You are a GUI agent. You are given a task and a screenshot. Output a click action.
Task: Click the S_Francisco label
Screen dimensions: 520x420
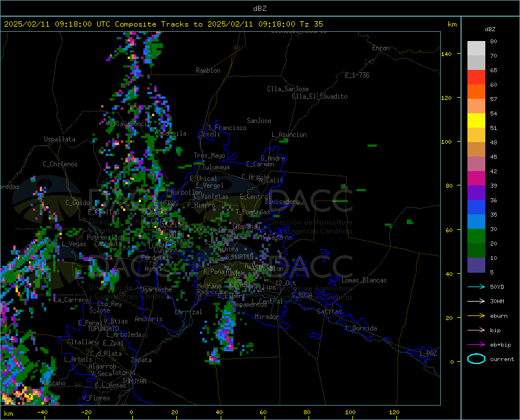click(x=227, y=128)
